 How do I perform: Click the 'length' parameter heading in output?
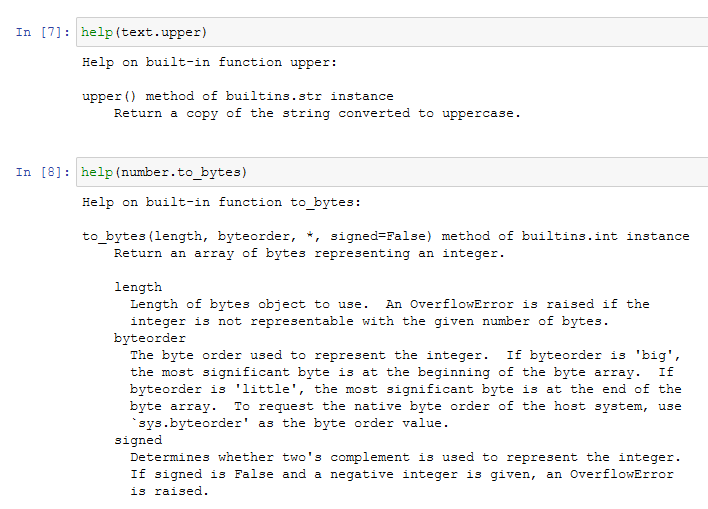point(138,287)
